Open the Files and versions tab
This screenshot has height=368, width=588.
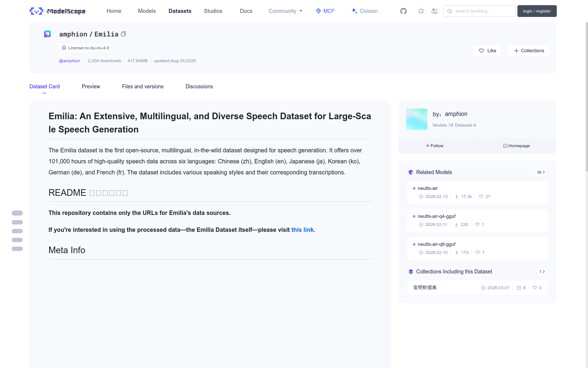pos(143,86)
